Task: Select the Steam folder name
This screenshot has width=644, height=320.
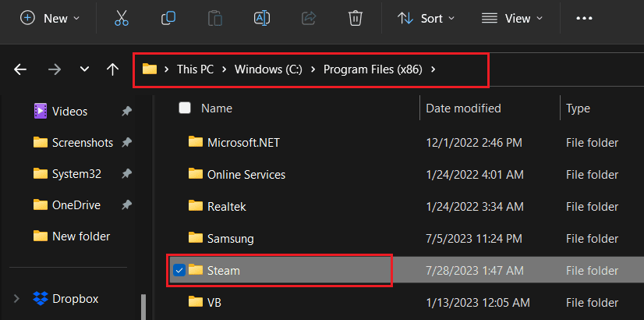Action: click(224, 271)
